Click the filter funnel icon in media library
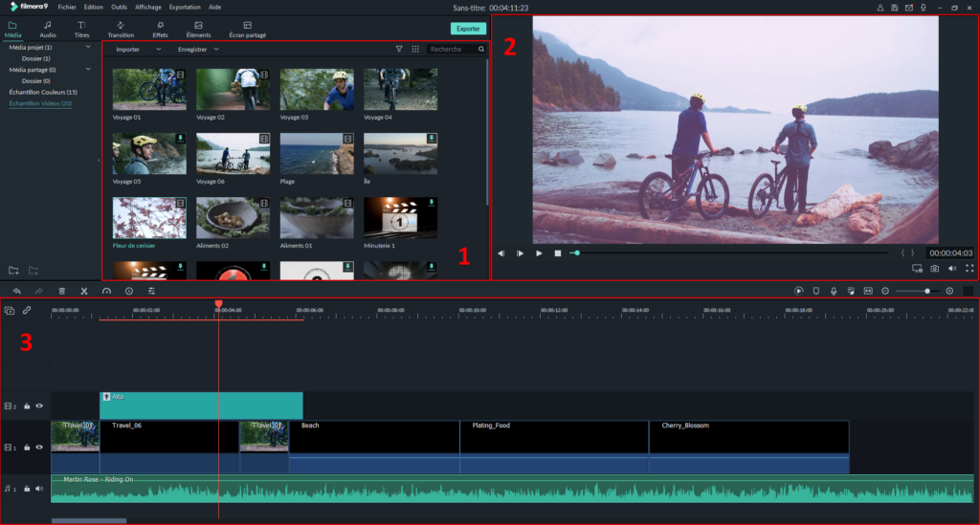980x525 pixels. pyautogui.click(x=399, y=49)
